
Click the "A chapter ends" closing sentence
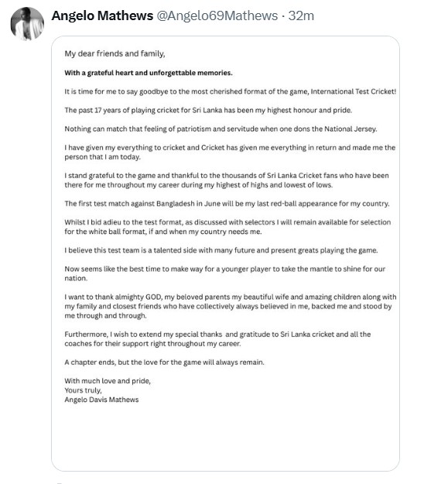pos(164,362)
